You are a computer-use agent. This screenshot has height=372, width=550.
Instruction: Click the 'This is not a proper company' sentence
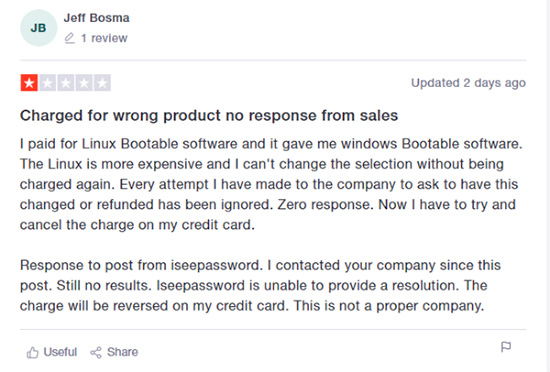[389, 306]
